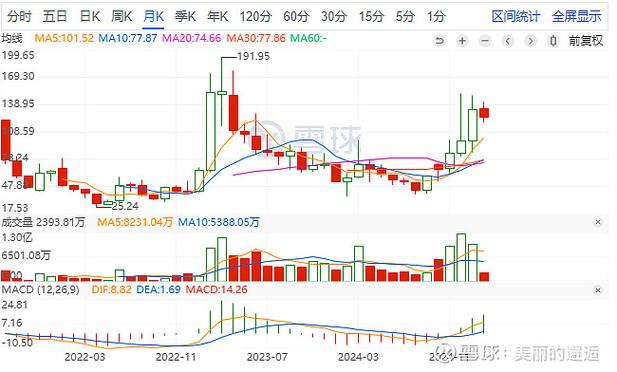
Task: Click the MA30:77.86 indicator value
Action: click(x=256, y=39)
